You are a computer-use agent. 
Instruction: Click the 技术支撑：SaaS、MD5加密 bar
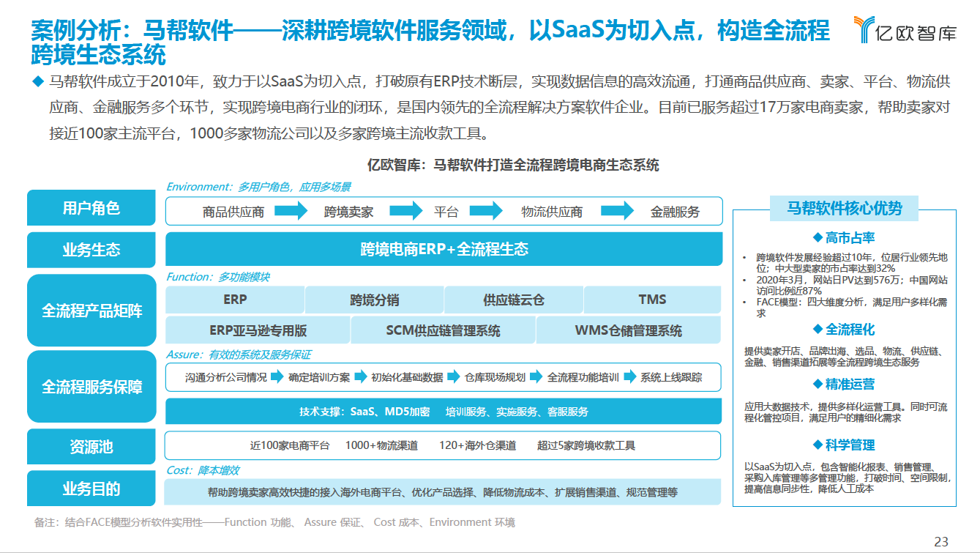pos(444,412)
